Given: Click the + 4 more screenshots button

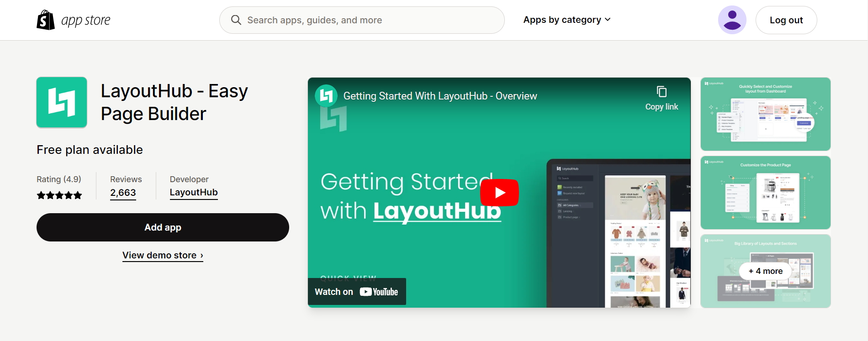Looking at the screenshot, I should tap(766, 271).
